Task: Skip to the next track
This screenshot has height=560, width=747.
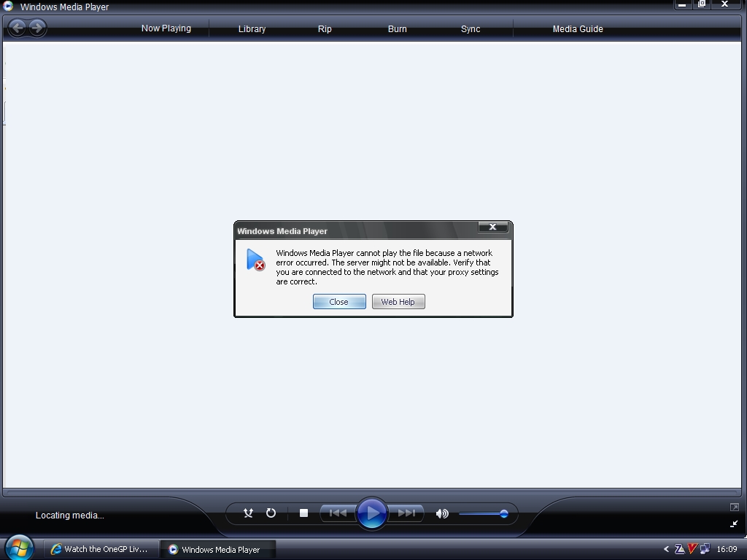Action: pyautogui.click(x=406, y=513)
